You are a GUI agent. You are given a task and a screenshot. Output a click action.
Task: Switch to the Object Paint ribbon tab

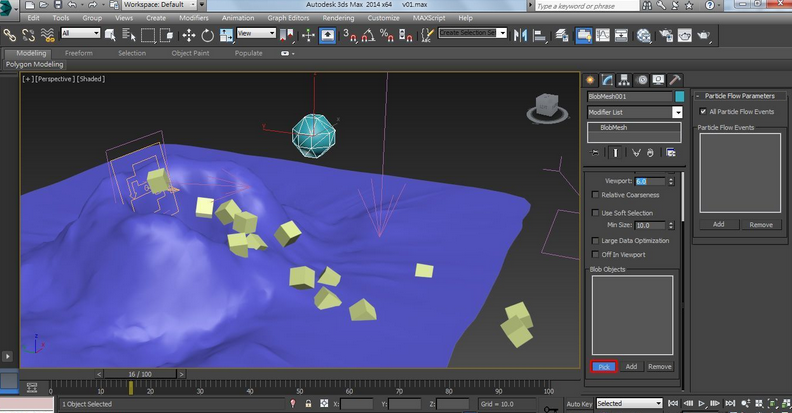[189, 53]
